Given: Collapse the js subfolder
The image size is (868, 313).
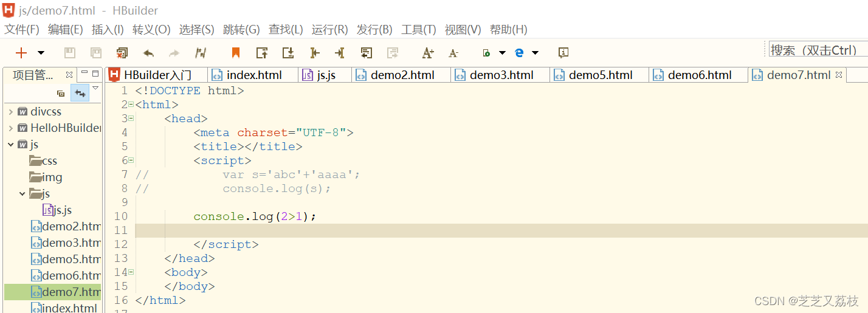Looking at the screenshot, I should [22, 194].
